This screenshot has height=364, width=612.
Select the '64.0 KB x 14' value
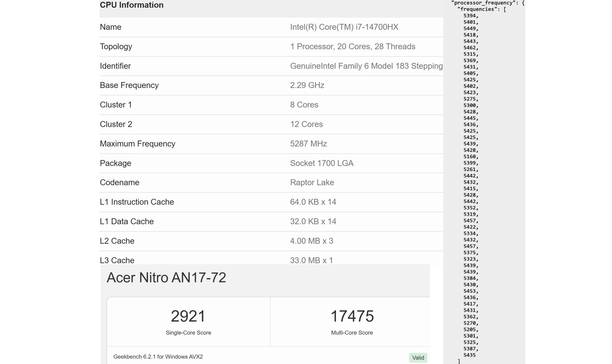313,202
